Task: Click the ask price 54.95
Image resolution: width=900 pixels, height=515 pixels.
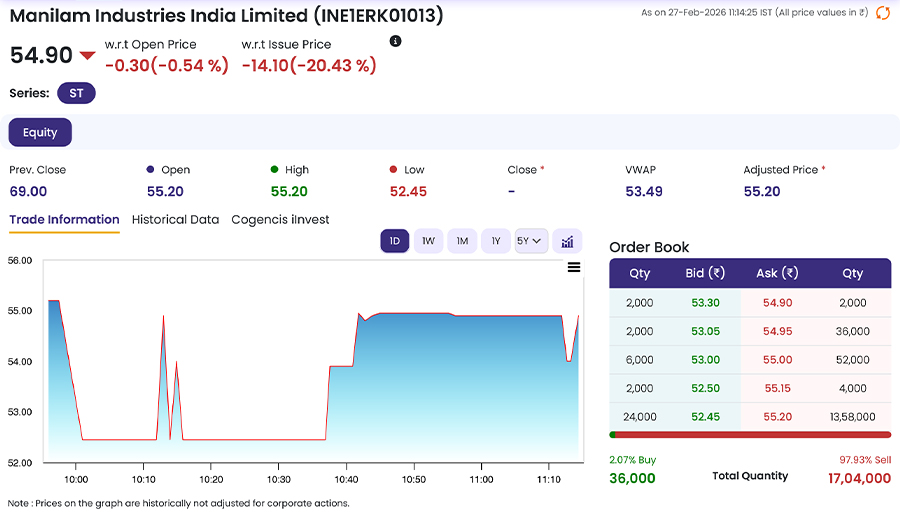Action: [778, 331]
